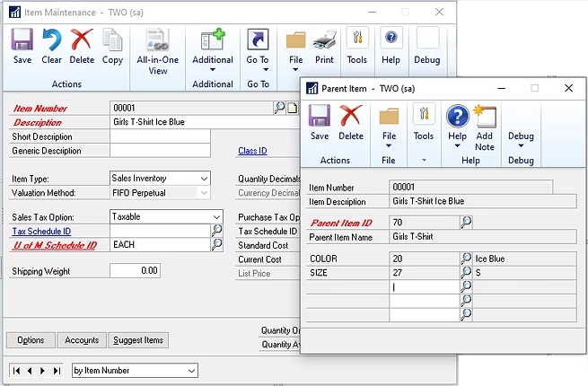Click the Print icon in Item Maintenance
588x386 pixels.
[324, 47]
